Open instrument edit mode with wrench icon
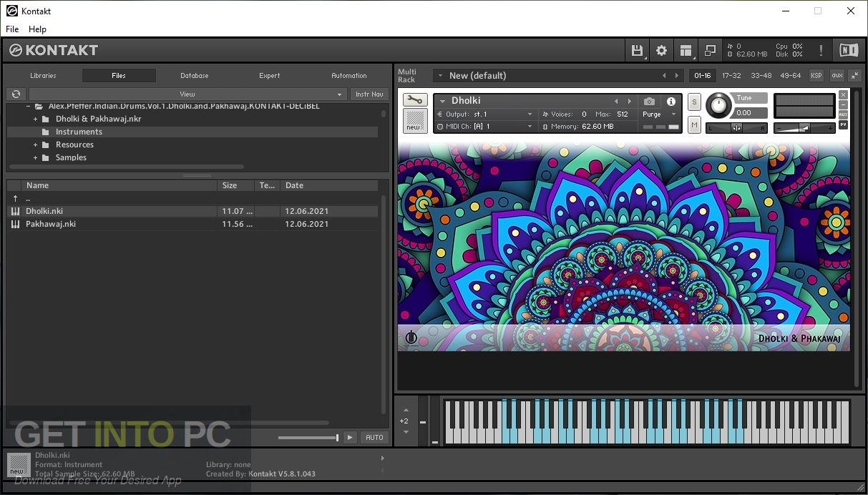 [415, 100]
